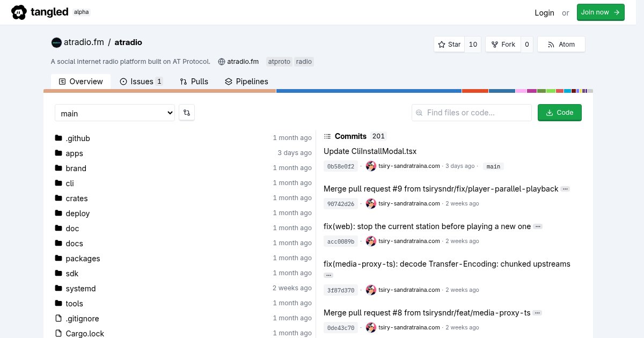The width and height of the screenshot is (644, 338).
Task: Click the radio topic tag
Action: (304, 62)
